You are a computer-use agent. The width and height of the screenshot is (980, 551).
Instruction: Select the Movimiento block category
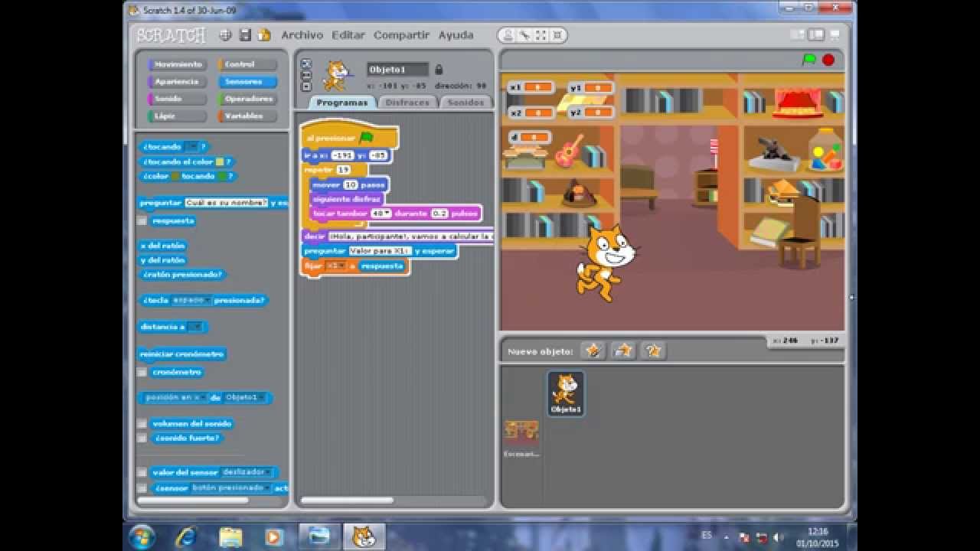[177, 64]
